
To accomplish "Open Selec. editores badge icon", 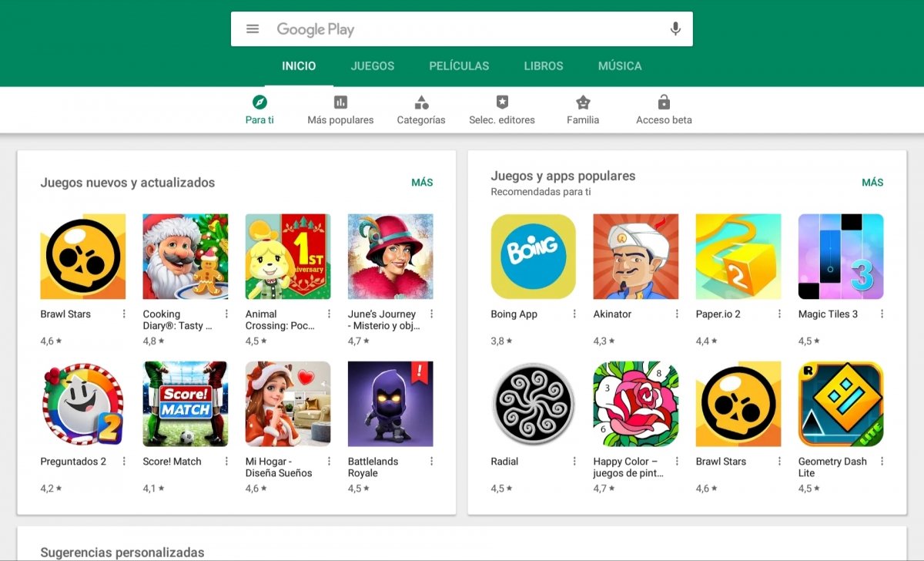I will [x=502, y=102].
